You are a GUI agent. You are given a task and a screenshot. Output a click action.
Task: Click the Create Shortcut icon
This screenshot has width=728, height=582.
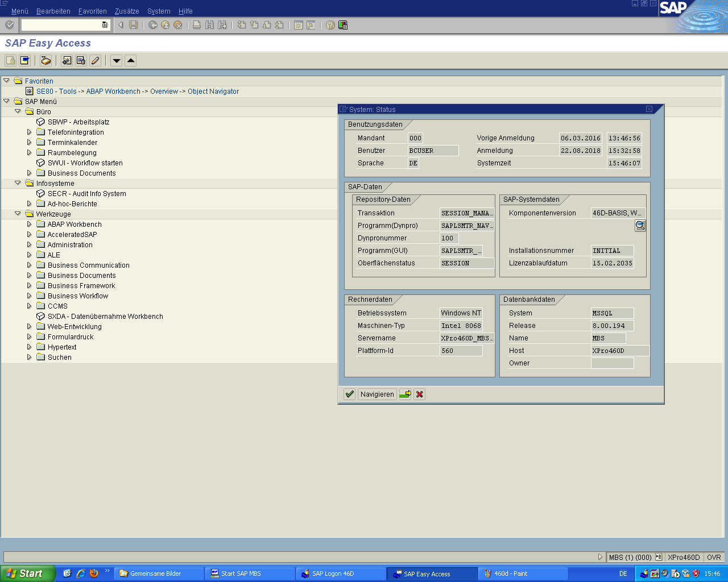[311, 25]
